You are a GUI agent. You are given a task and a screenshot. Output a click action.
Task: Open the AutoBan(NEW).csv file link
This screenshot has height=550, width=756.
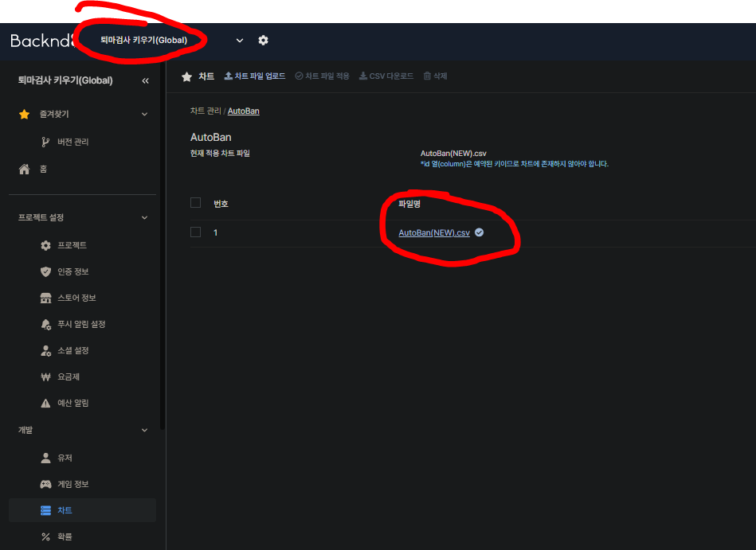pos(434,232)
